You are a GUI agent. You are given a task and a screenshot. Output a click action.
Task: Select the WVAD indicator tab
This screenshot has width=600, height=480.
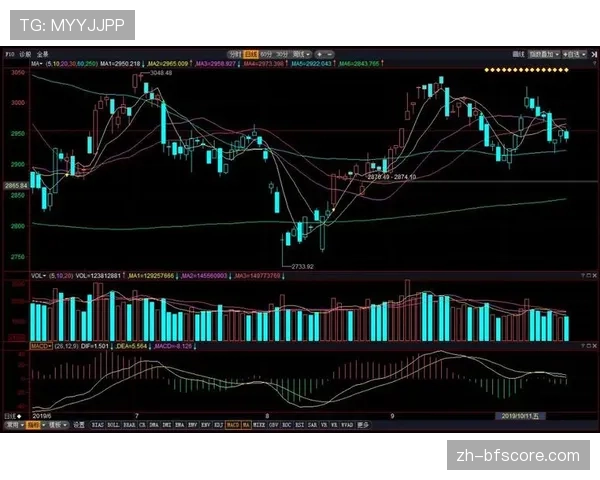click(345, 424)
